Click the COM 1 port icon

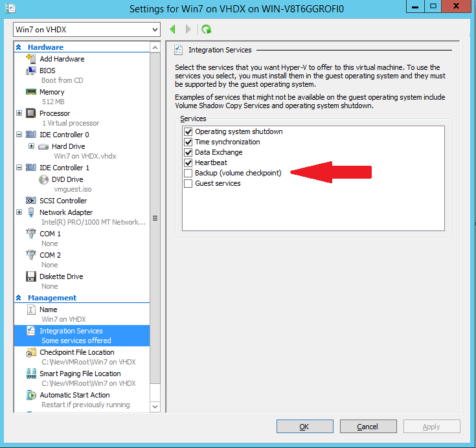click(x=31, y=234)
